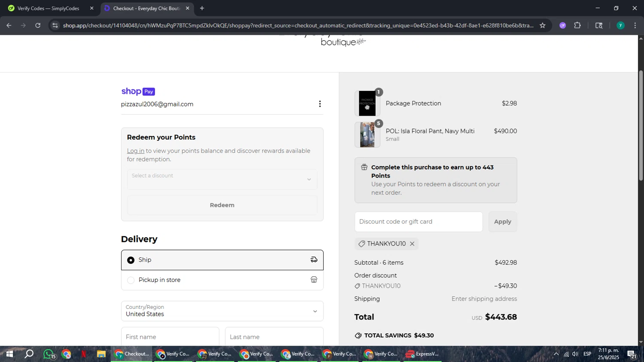
Task: Click the Total amount $443.68
Action: pyautogui.click(x=501, y=317)
